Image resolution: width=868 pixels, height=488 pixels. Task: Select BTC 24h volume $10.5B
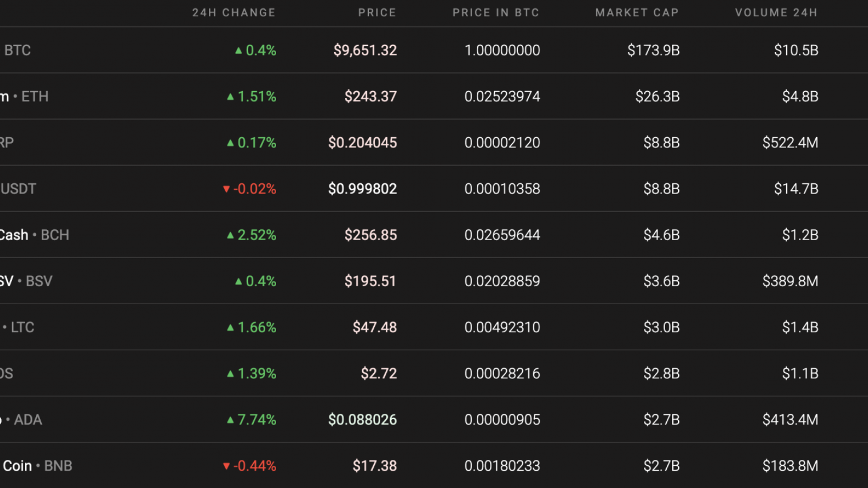click(796, 50)
